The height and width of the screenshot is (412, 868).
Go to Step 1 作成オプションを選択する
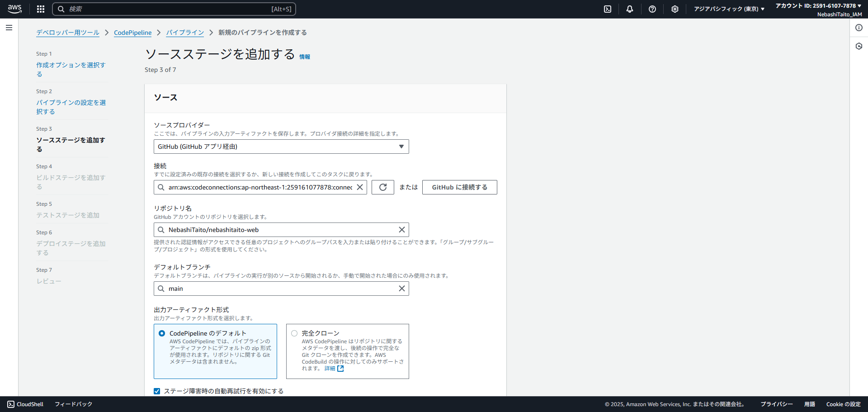pos(71,69)
